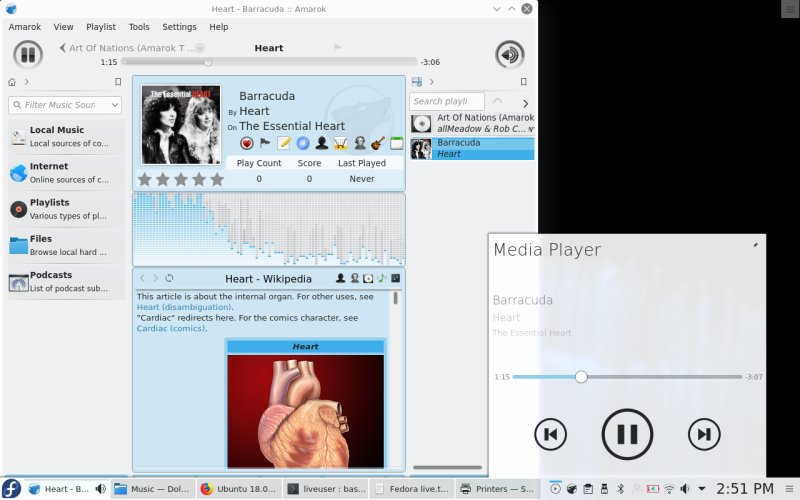800x500 pixels.
Task: Show Wikipedia composer page icon
Action: [355, 278]
